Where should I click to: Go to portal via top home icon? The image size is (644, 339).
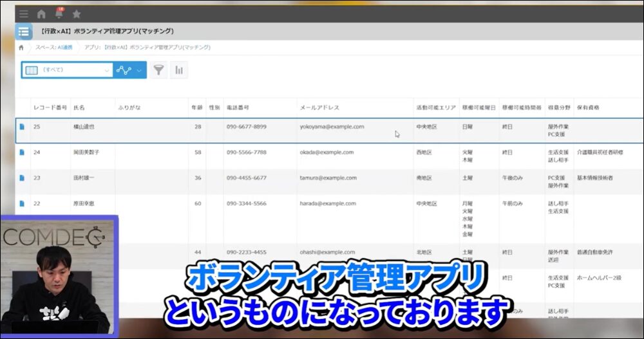tap(41, 14)
